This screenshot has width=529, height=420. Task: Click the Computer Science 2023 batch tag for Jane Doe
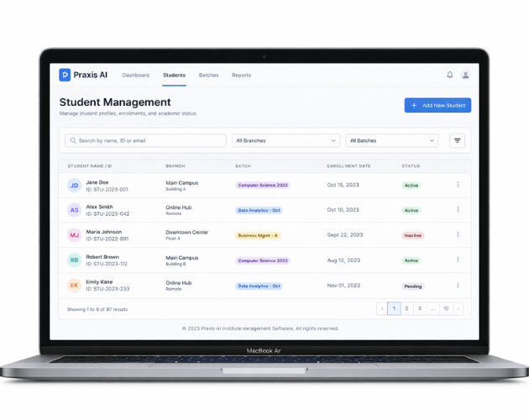pos(262,185)
